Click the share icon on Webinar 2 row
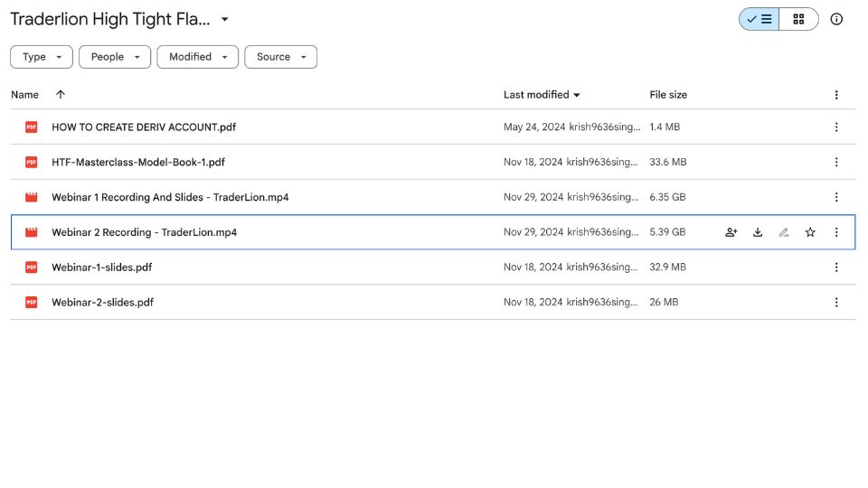The width and height of the screenshot is (868, 488). pos(731,232)
